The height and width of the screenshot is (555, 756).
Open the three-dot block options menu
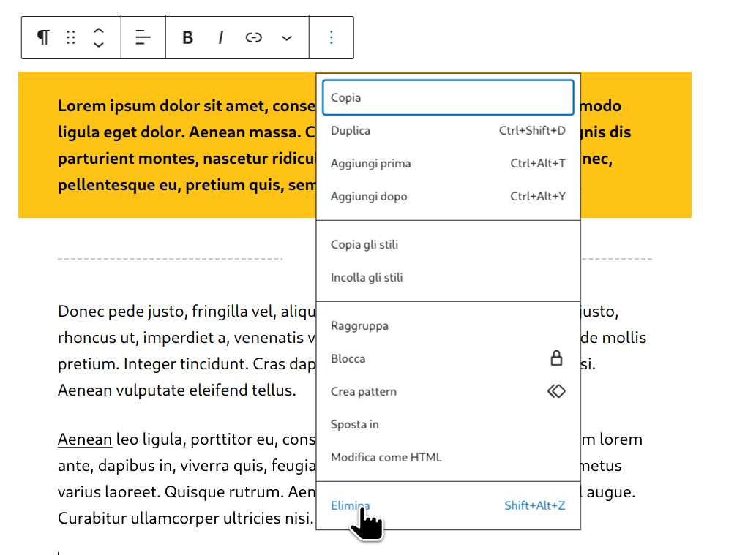[x=332, y=38]
